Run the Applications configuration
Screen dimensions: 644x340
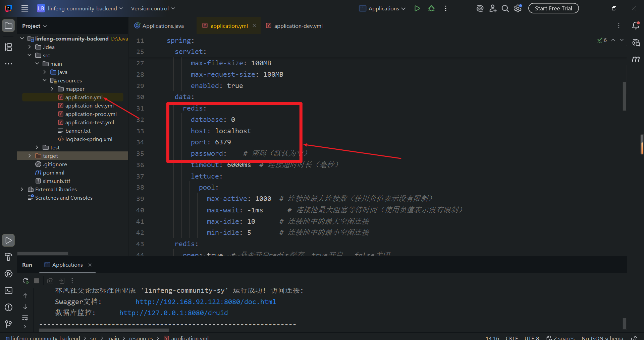[x=417, y=8]
